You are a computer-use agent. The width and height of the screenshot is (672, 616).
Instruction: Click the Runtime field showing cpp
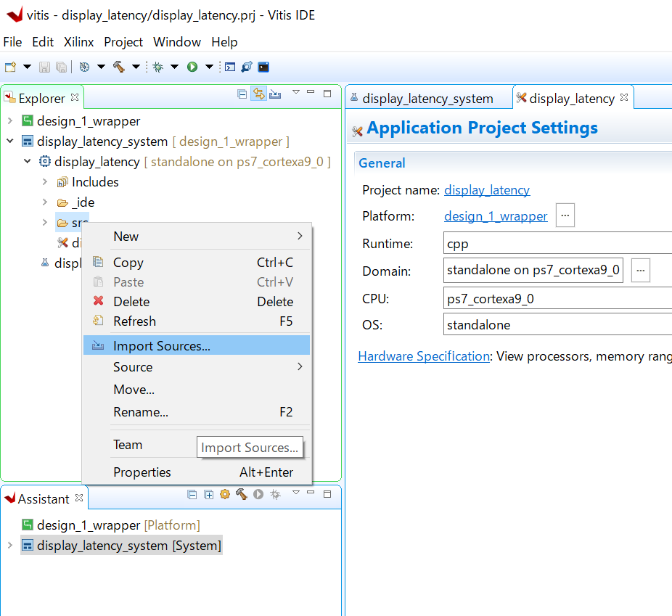point(557,243)
